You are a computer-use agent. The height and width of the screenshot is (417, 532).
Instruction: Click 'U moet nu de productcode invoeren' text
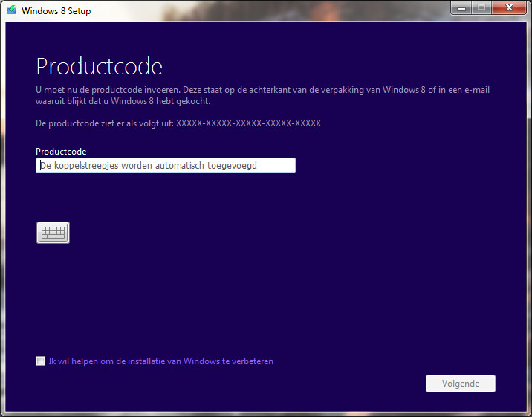click(x=108, y=90)
